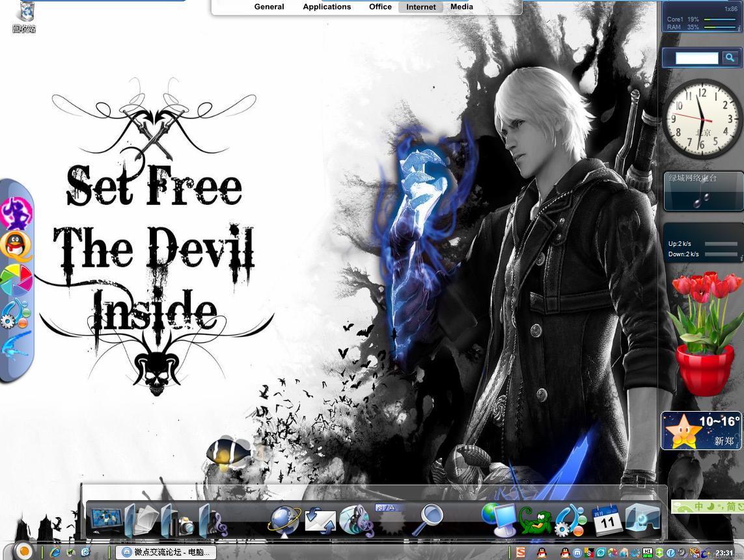This screenshot has height=560, width=744.
Task: Open the camera pictures stack in dock
Action: click(178, 520)
